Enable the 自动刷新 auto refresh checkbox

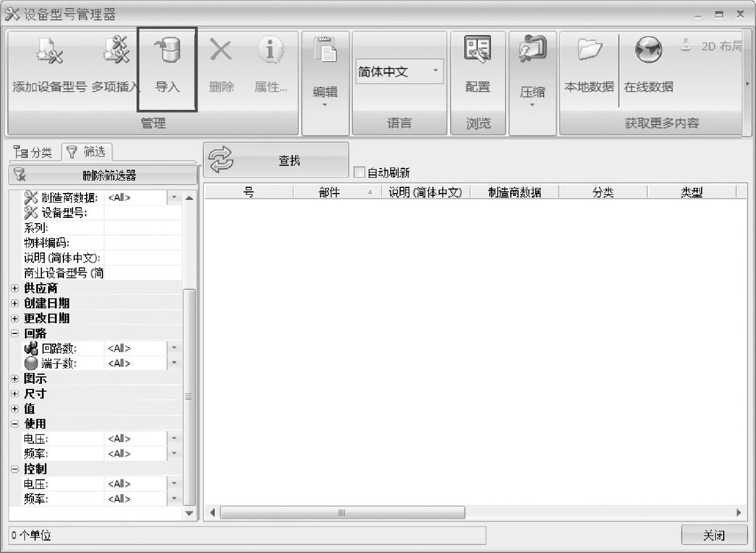(x=359, y=172)
